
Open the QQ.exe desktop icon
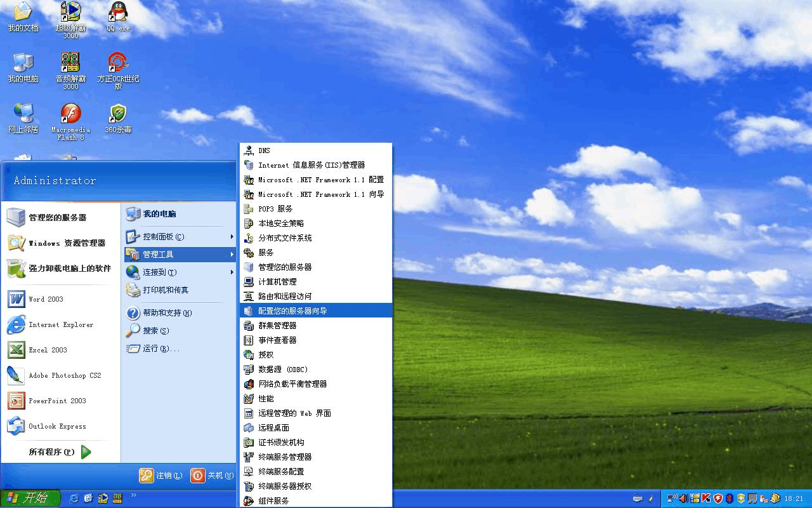coord(117,16)
